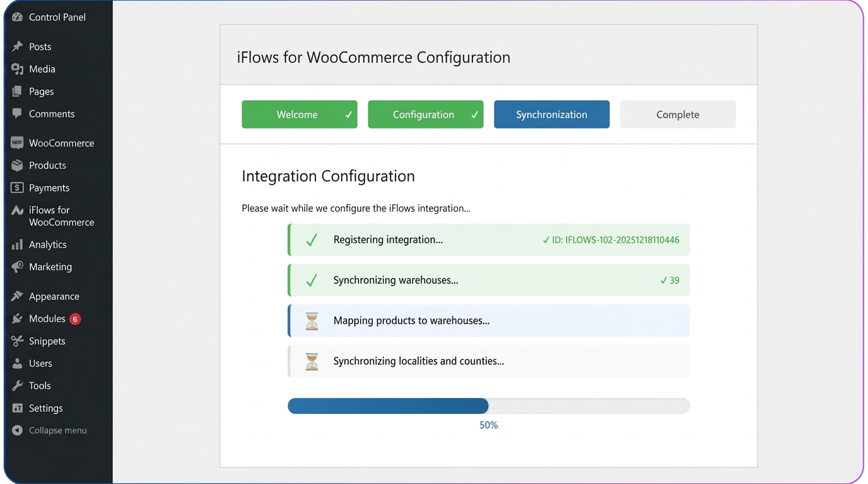The width and height of the screenshot is (868, 484).
Task: Click the checkmark beside Registering integration
Action: coord(312,240)
